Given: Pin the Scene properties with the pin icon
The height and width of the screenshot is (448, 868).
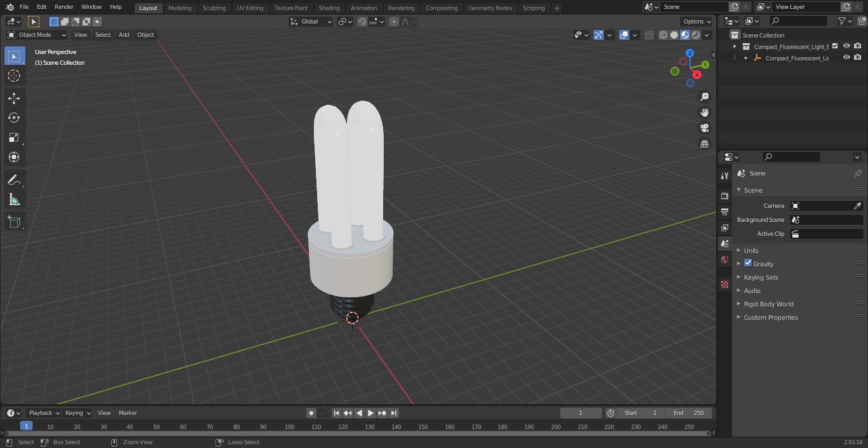Looking at the screenshot, I should 857,173.
